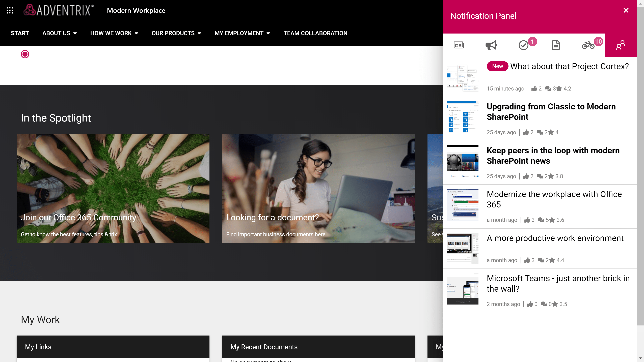Click the My Work heading
This screenshot has height=362, width=644.
coord(40,320)
